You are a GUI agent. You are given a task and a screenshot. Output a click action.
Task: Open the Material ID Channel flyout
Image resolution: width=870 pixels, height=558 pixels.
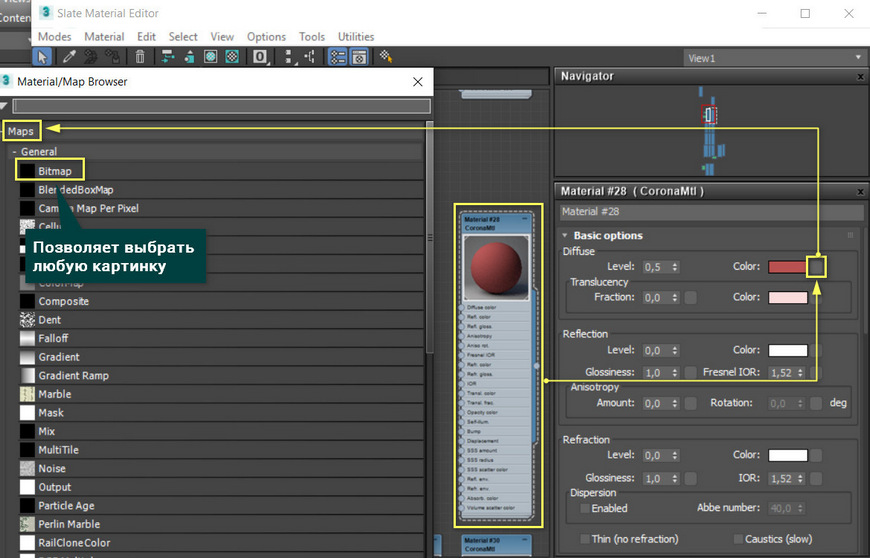(260, 57)
